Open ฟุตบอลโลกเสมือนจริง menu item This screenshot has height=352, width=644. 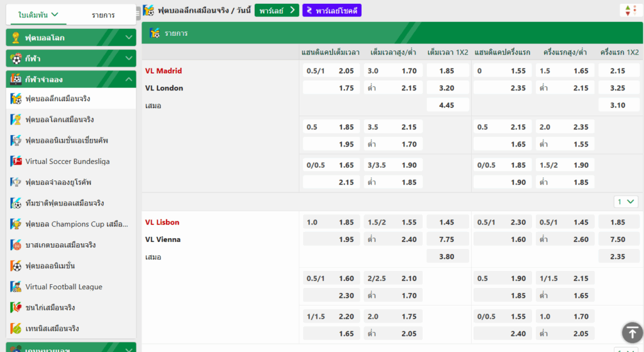pos(71,119)
